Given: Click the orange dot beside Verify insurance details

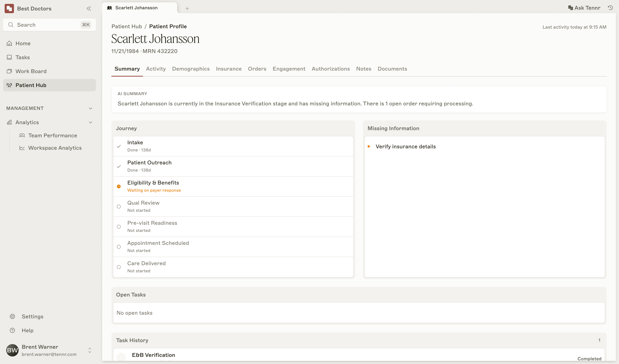Looking at the screenshot, I should (369, 146).
